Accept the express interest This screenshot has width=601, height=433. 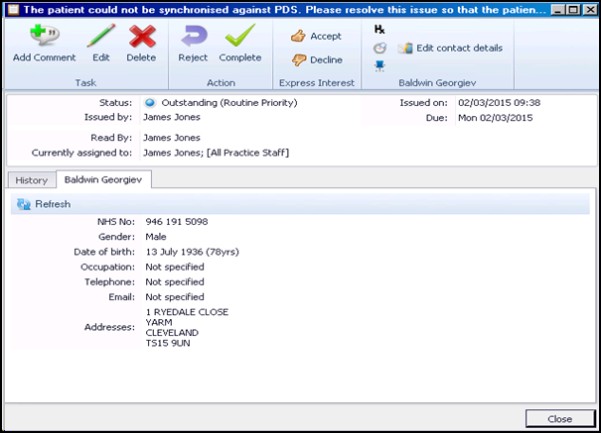click(316, 36)
